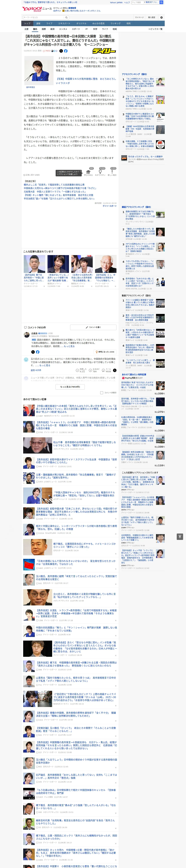Open 購入履歴 link
Image resolution: width=186 pixels, height=868 pixels.
coord(152,18)
